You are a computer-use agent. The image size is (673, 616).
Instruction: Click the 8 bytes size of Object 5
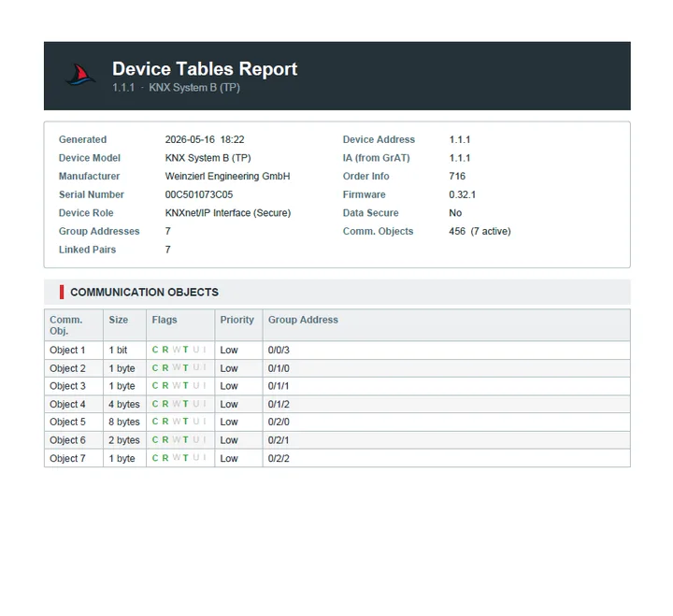[124, 423]
